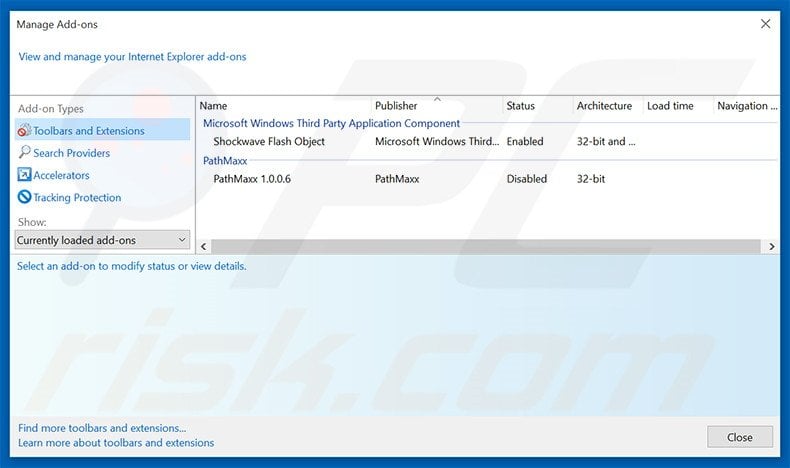Click the Accelerators arrow icon
Viewport: 790px width, 468px height.
coord(24,175)
